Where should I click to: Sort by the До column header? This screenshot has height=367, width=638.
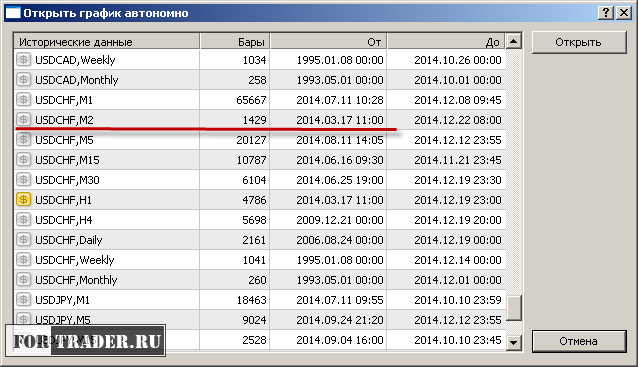point(446,42)
